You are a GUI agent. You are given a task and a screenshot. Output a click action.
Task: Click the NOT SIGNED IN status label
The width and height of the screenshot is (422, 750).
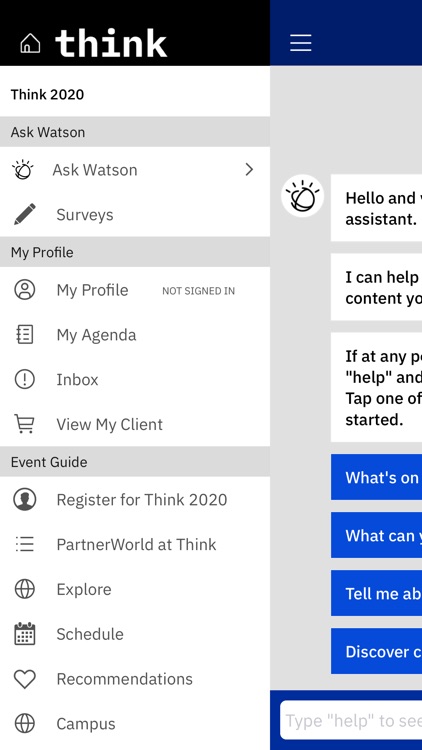pos(199,291)
